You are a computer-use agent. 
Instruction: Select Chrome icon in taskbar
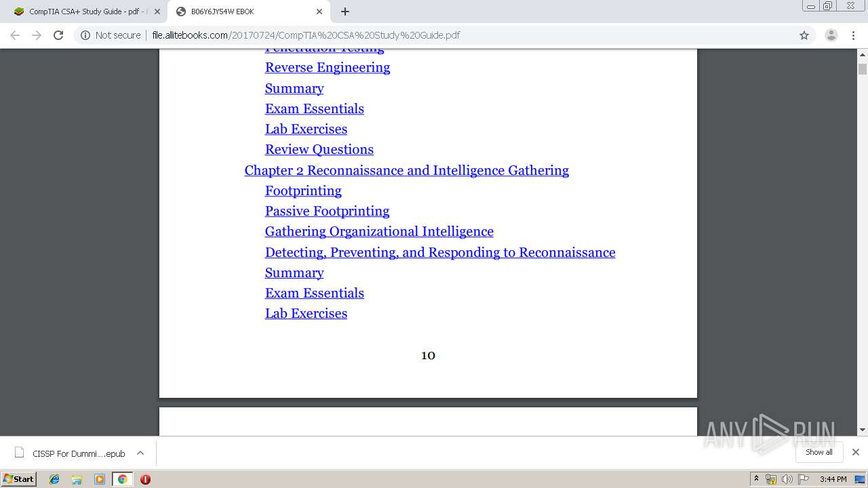point(122,479)
